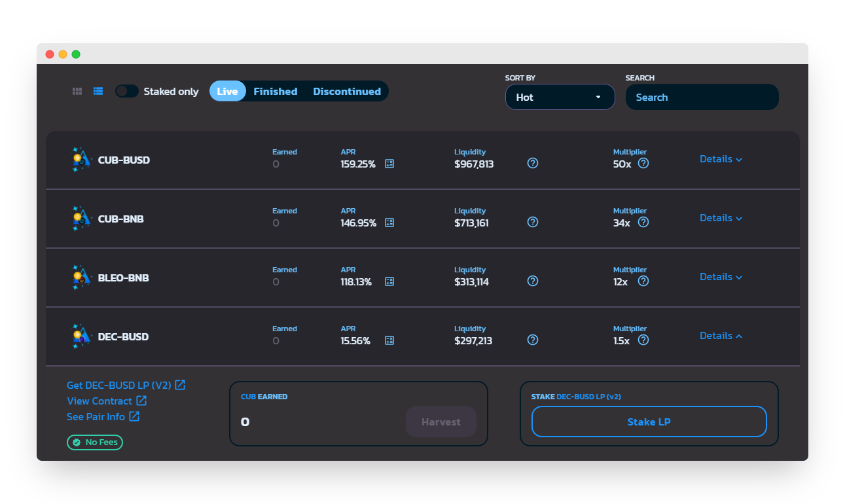Click the 159.25% APR value
Viewport: 845px width, 504px height.
[x=358, y=164]
